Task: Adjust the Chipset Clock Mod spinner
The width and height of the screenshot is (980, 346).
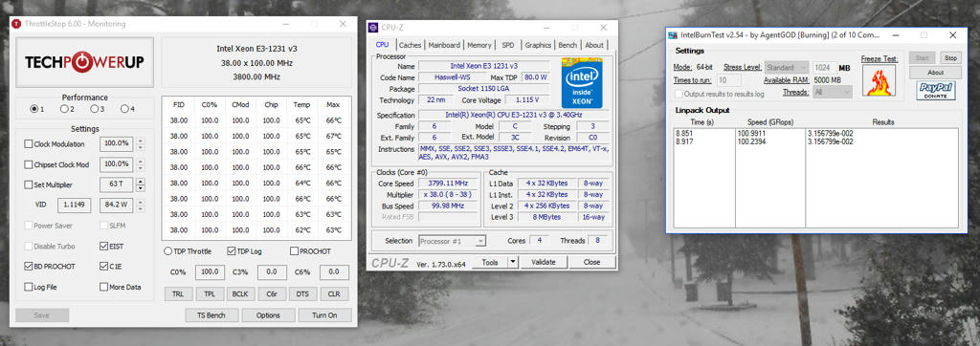Action: 140,164
